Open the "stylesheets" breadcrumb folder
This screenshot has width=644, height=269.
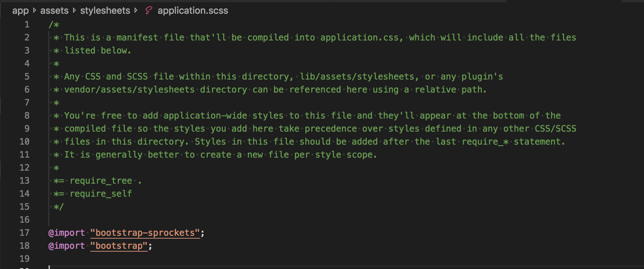[105, 10]
